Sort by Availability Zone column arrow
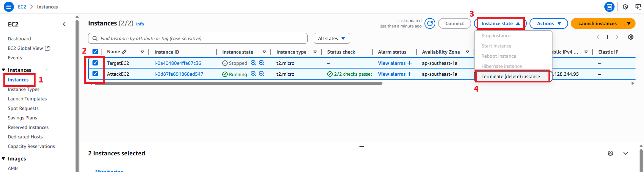Viewport: 644px width, 172px height. pyautogui.click(x=468, y=52)
